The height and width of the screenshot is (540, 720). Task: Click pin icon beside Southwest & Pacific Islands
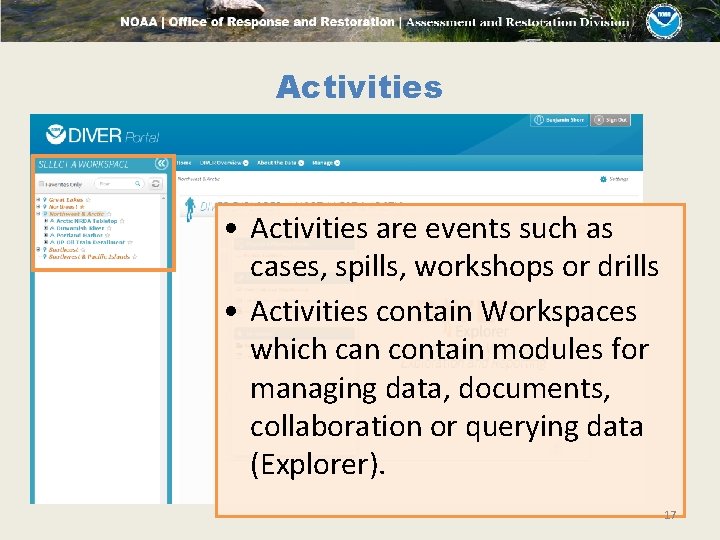coord(45,257)
